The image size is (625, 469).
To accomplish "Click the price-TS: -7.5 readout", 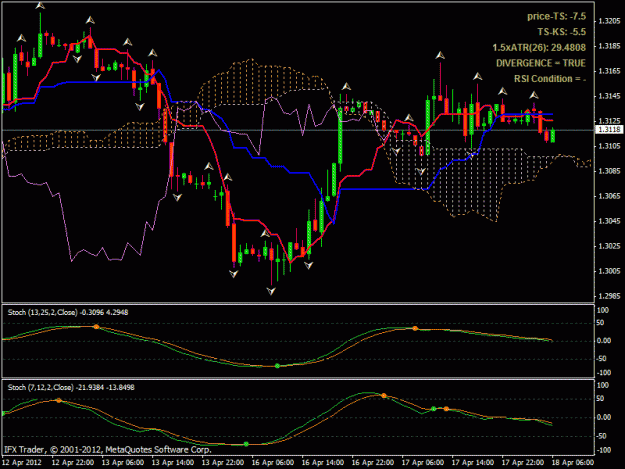I will point(556,16).
